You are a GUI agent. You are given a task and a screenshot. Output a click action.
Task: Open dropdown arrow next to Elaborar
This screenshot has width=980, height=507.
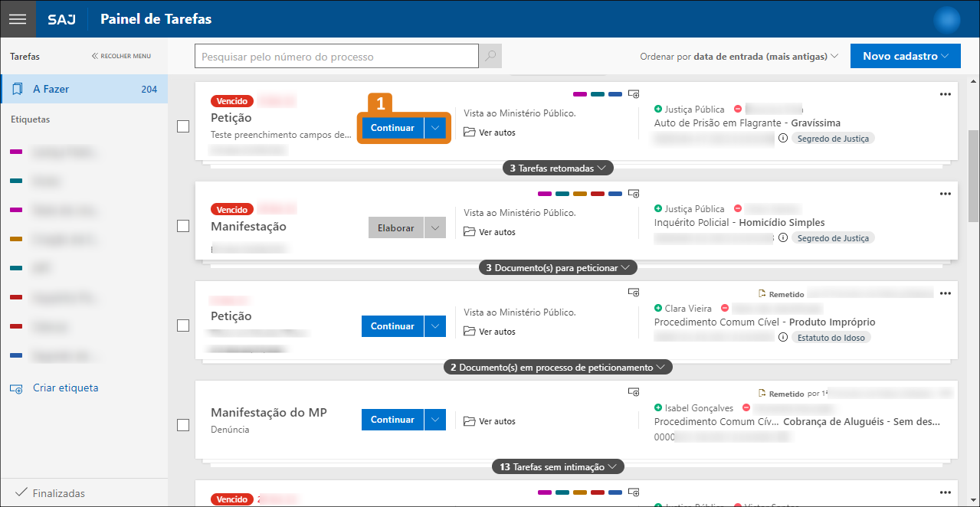coord(435,228)
